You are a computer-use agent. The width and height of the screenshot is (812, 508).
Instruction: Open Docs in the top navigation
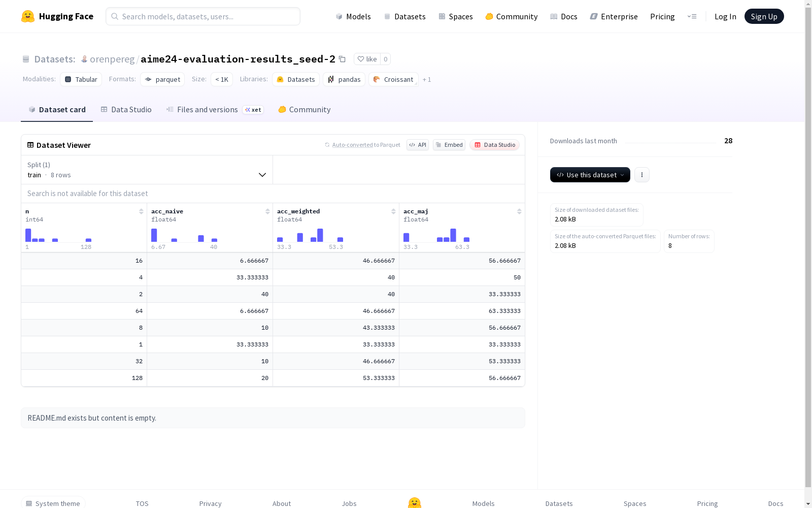[564, 16]
